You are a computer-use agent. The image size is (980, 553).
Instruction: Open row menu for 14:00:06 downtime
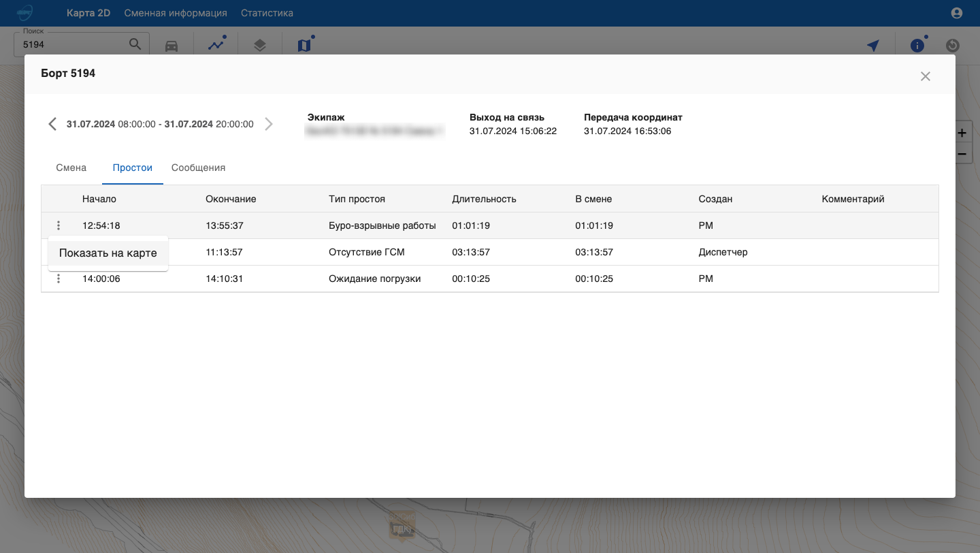click(59, 279)
